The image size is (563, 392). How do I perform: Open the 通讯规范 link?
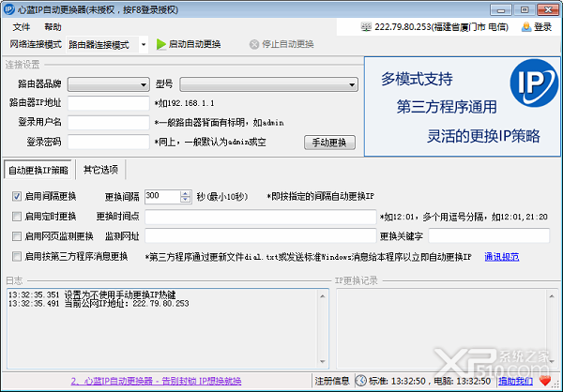pyautogui.click(x=502, y=257)
